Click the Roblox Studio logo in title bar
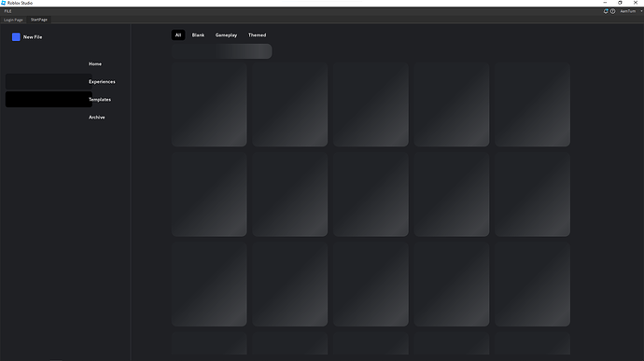The width and height of the screenshot is (644, 361). click(4, 3)
